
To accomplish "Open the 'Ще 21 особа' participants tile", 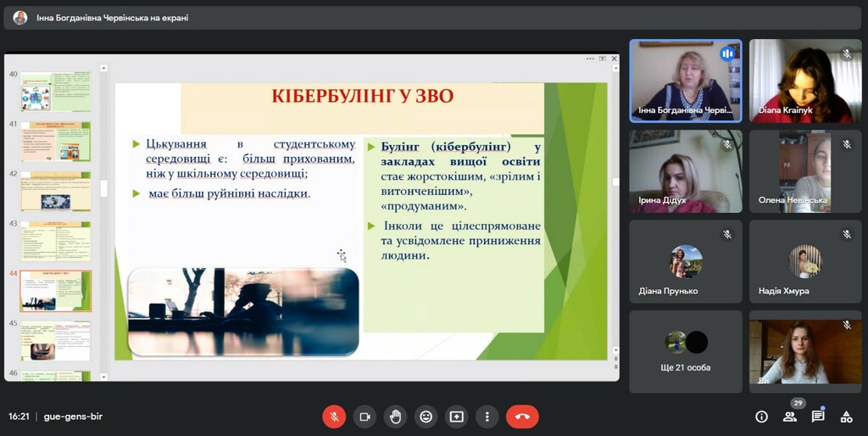I will pyautogui.click(x=686, y=351).
